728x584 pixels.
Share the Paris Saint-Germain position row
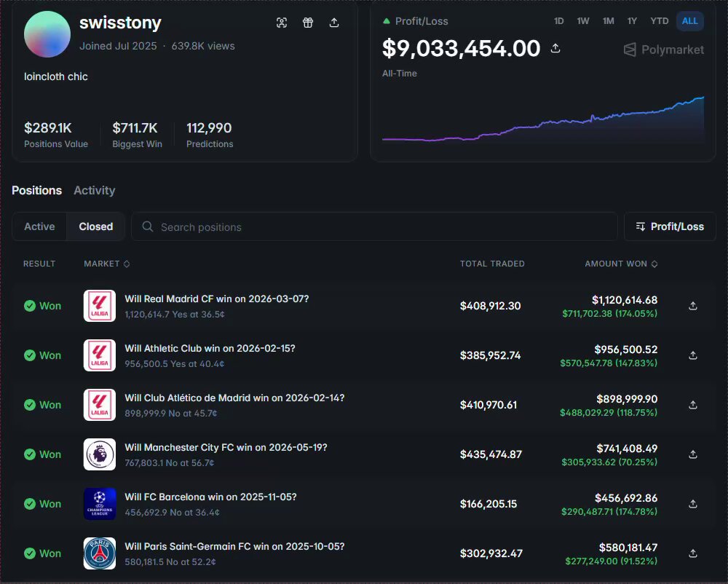point(693,553)
